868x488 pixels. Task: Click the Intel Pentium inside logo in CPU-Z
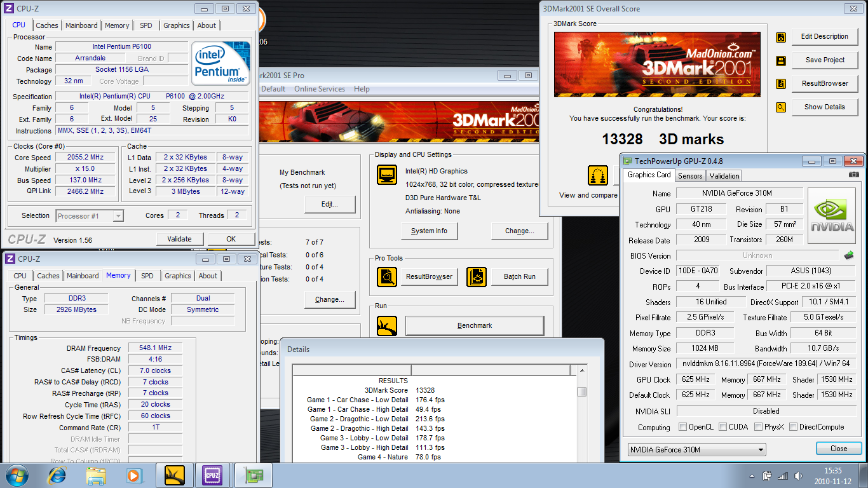pyautogui.click(x=220, y=64)
